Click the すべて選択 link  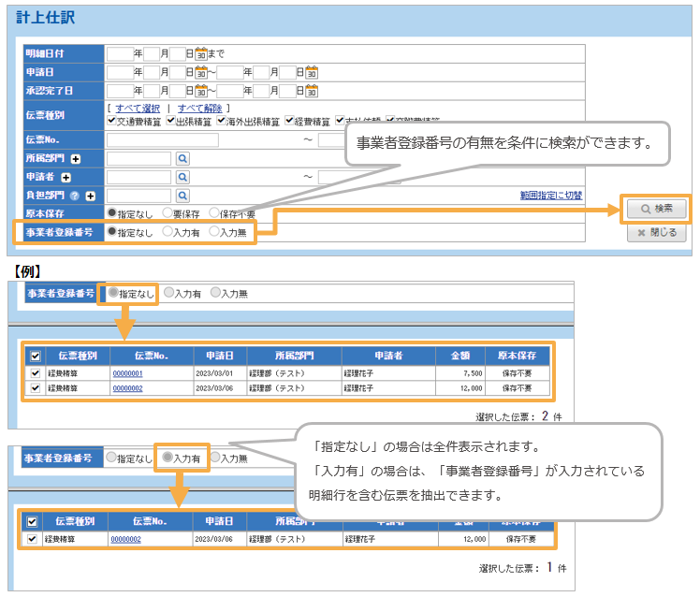click(x=139, y=109)
